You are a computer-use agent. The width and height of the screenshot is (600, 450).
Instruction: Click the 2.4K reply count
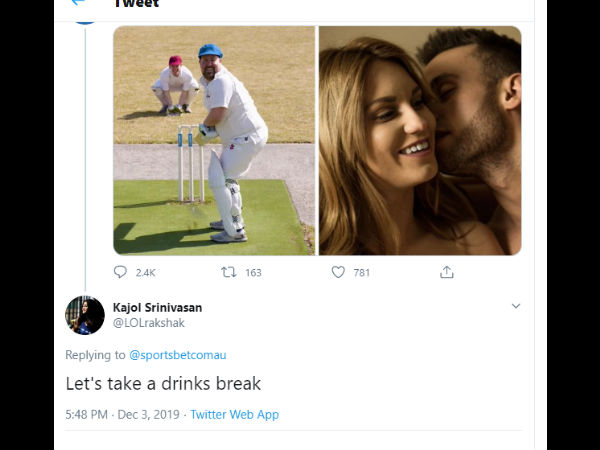click(145, 272)
